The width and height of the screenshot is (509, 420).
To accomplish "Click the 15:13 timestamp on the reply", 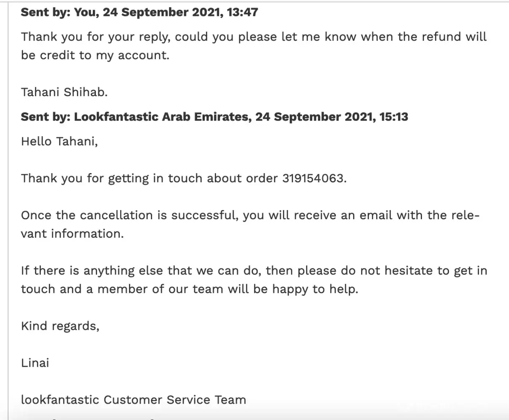I will (393, 116).
